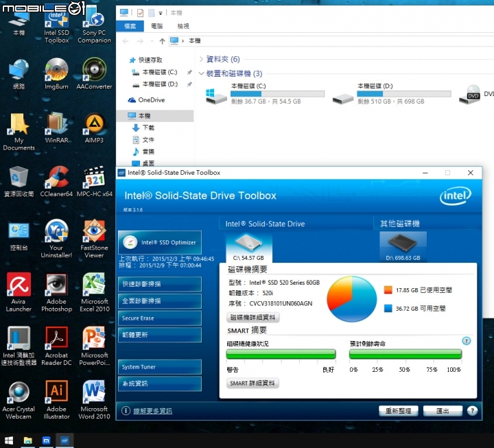Click SMART 詳細資料 button
This screenshot has width=494, height=448.
252,383
